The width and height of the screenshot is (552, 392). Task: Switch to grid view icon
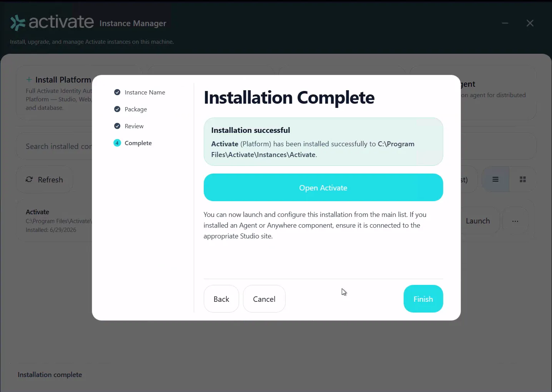[523, 179]
